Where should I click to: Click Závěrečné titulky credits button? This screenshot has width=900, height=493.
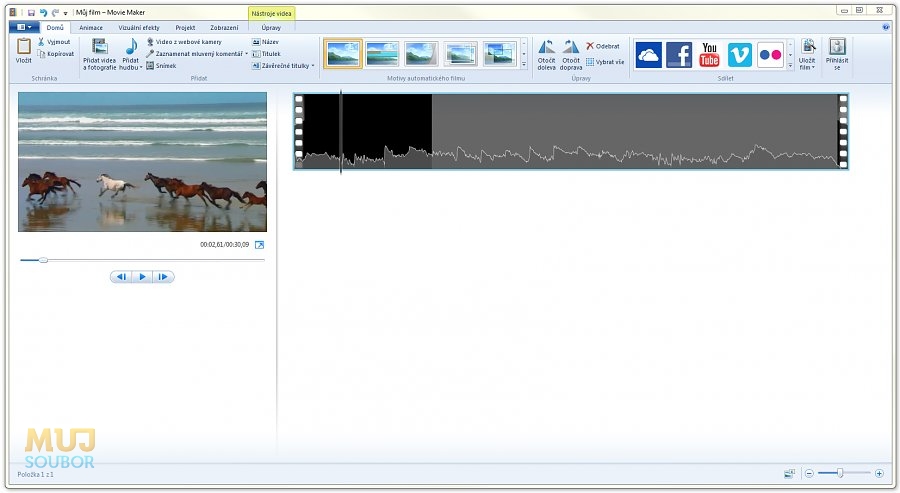[x=281, y=66]
